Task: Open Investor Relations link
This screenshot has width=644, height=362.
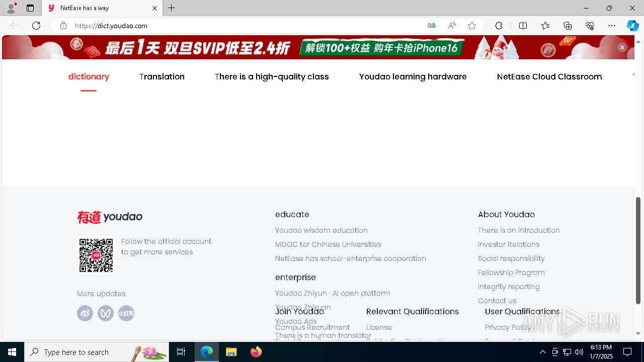Action: (509, 244)
